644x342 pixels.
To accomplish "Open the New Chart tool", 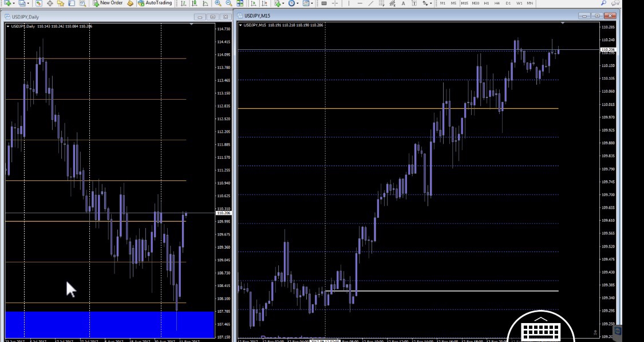I will point(8,3).
